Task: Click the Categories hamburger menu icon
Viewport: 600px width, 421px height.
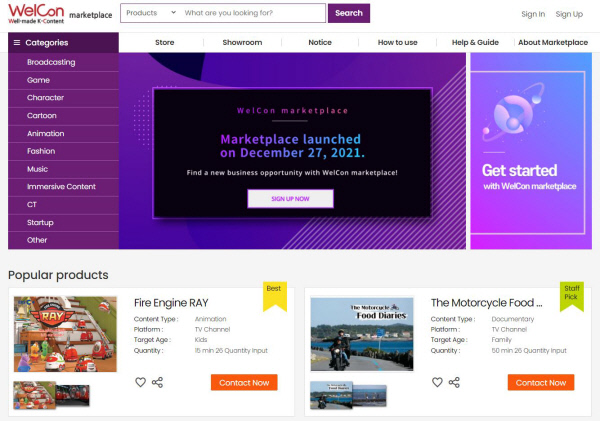Action: coord(16,43)
